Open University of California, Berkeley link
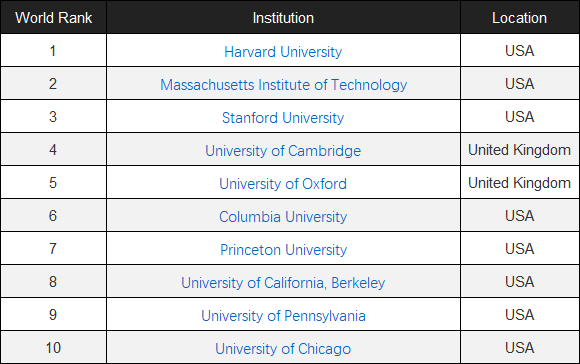 [x=283, y=283]
